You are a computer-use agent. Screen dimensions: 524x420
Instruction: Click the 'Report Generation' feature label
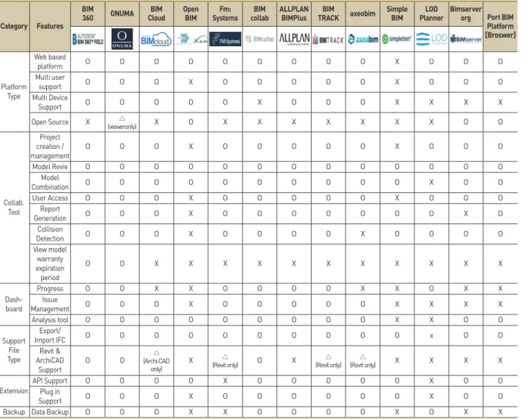[x=50, y=213]
